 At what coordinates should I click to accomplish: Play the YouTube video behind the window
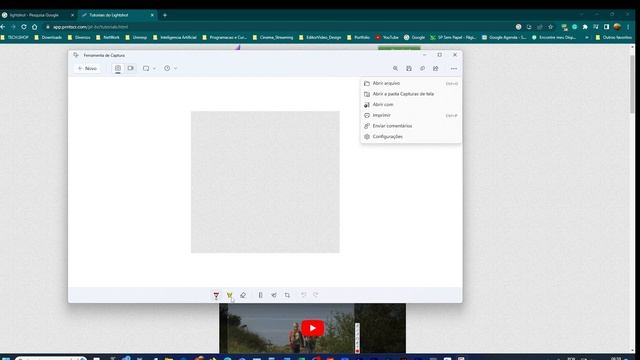click(313, 328)
